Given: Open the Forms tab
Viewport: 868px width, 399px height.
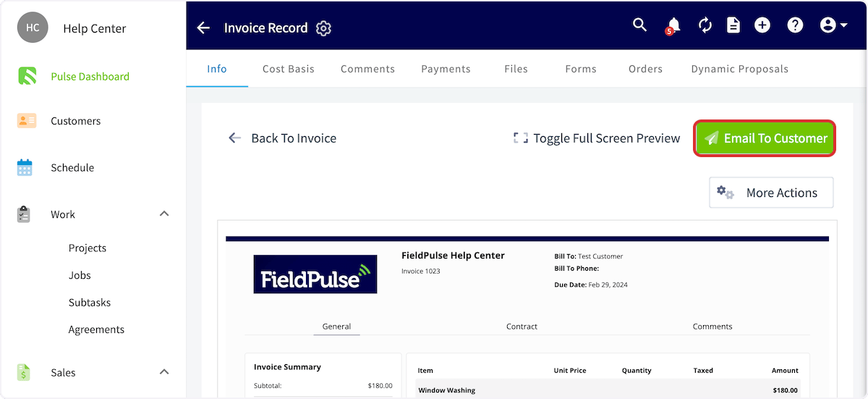Looking at the screenshot, I should pyautogui.click(x=581, y=69).
